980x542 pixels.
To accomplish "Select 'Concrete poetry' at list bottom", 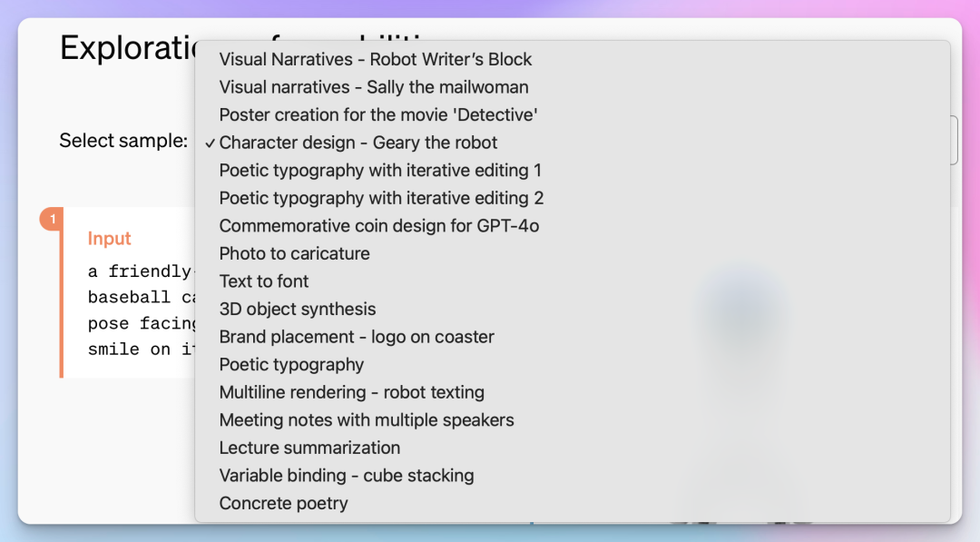I will [x=284, y=503].
